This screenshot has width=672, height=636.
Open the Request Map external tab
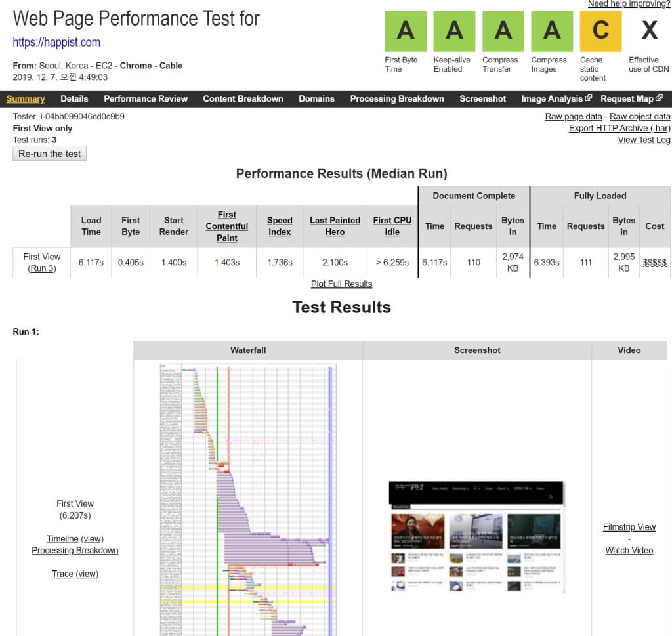(x=631, y=99)
